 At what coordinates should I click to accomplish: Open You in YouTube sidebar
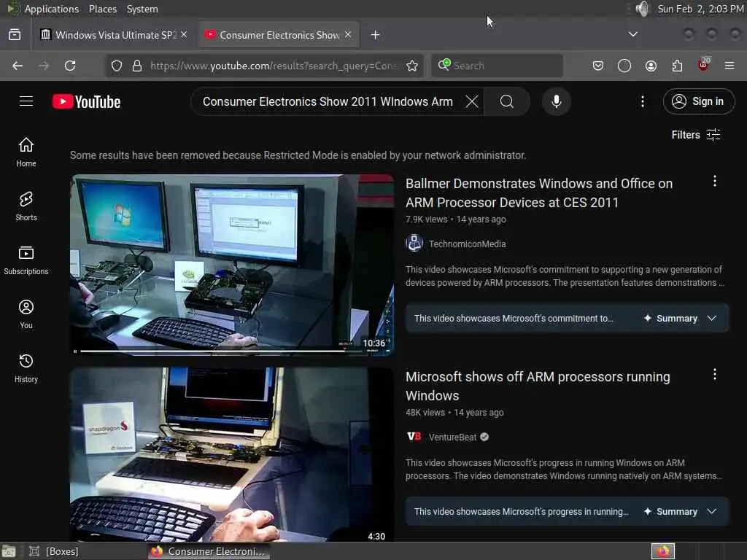pos(26,314)
